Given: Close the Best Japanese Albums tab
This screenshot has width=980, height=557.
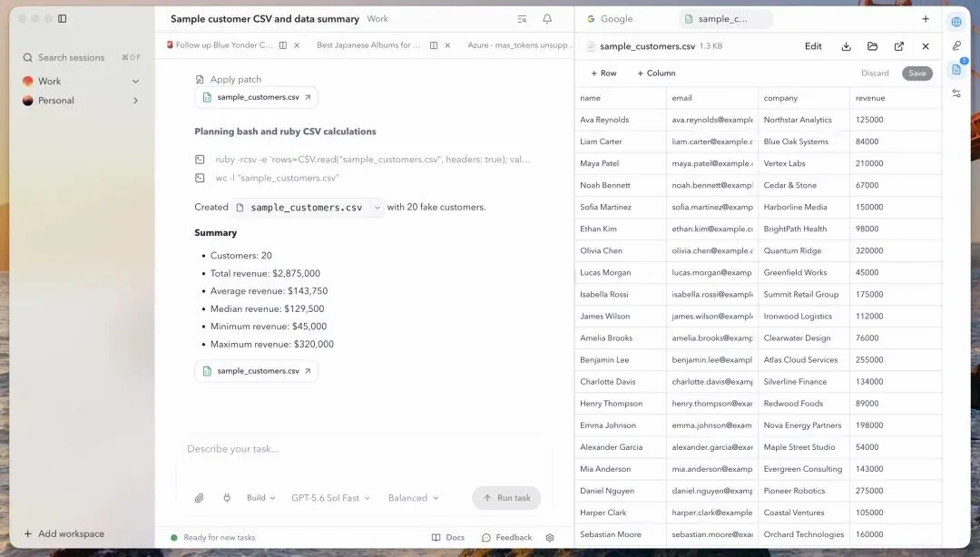Looking at the screenshot, I should [447, 45].
